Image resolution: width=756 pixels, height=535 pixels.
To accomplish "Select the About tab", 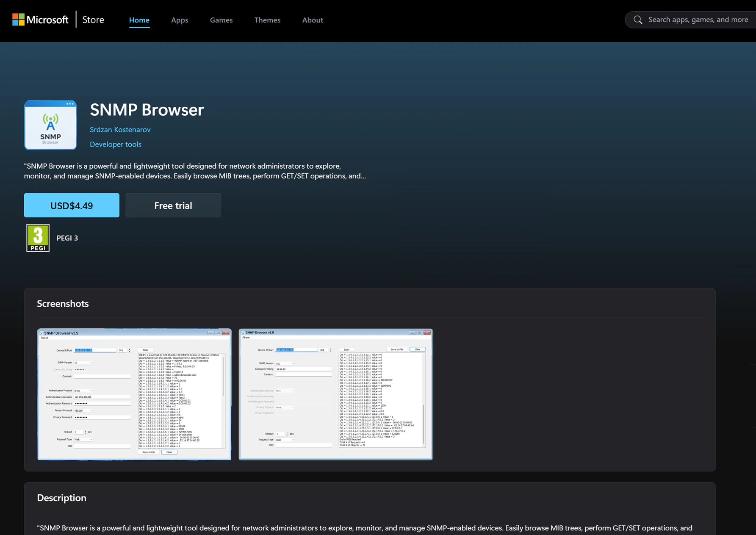I will pos(313,20).
